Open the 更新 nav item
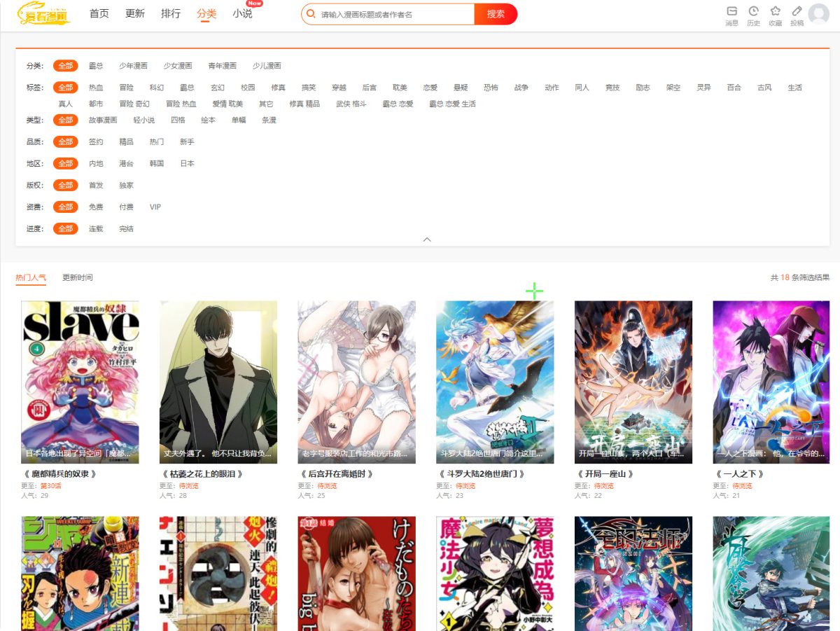Screen dimensions: 840x631 [x=135, y=14]
